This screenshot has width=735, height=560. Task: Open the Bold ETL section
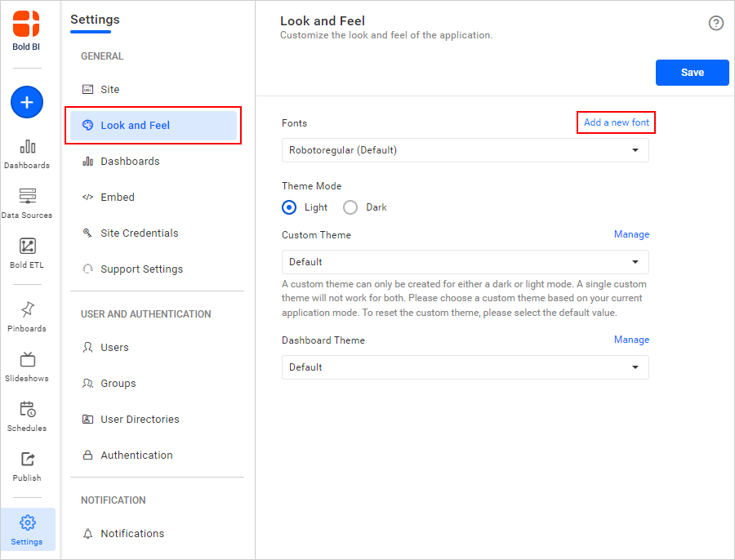pyautogui.click(x=27, y=253)
